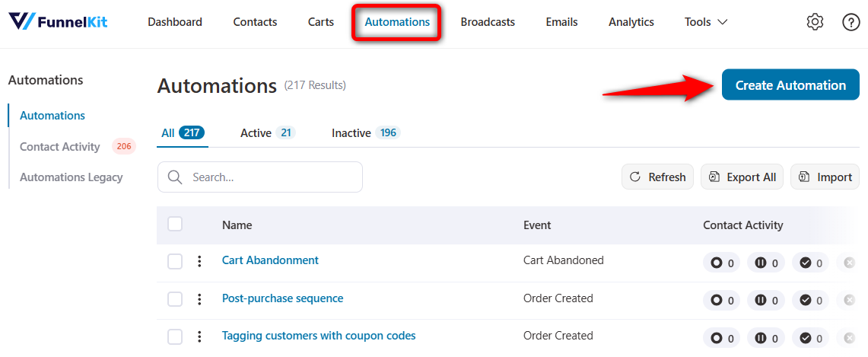Click the FunnelKit logo
The height and width of the screenshot is (357, 868).
coord(58,22)
